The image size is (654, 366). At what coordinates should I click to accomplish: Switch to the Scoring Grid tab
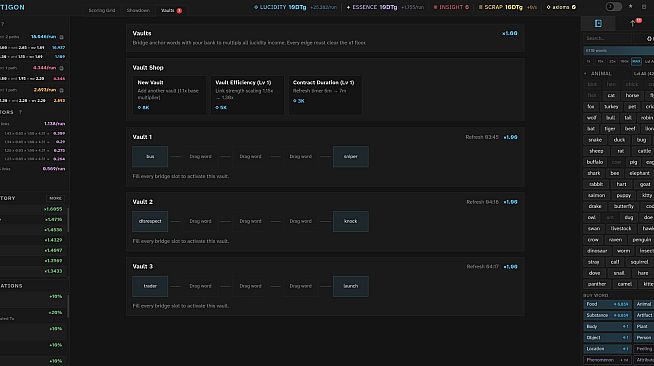tap(101, 10)
